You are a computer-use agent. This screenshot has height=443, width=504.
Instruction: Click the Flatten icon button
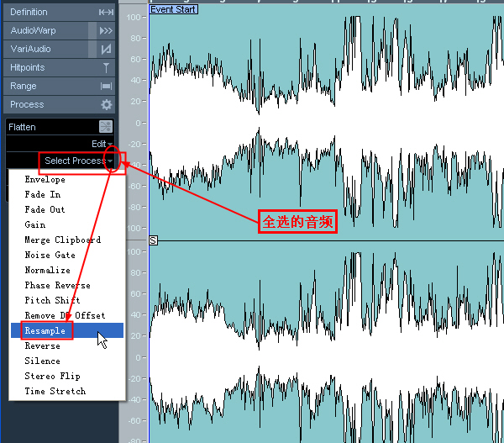(106, 127)
